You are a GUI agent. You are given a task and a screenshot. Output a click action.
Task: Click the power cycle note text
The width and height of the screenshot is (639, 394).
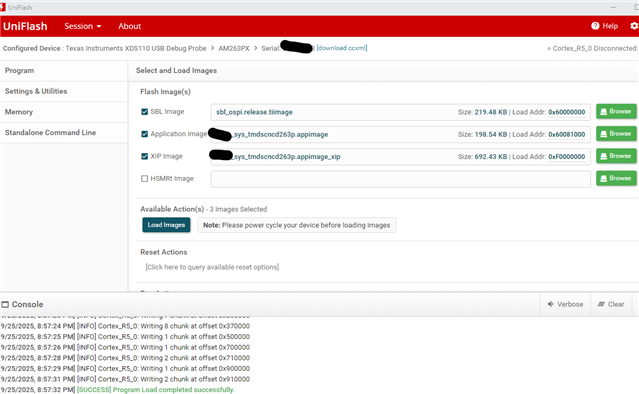(297, 225)
